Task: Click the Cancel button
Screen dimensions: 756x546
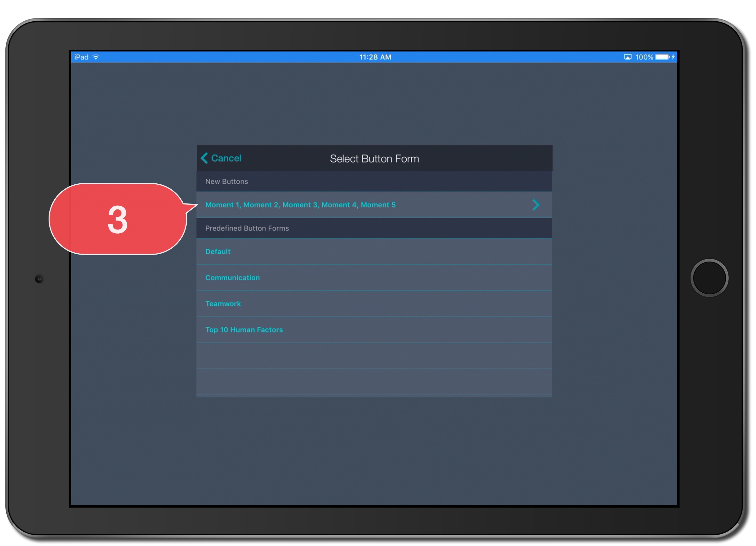Action: [226, 159]
